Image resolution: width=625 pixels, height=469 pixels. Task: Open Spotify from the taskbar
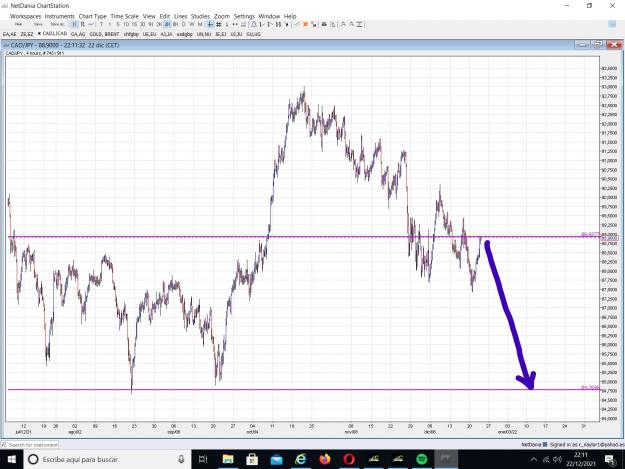(422, 459)
